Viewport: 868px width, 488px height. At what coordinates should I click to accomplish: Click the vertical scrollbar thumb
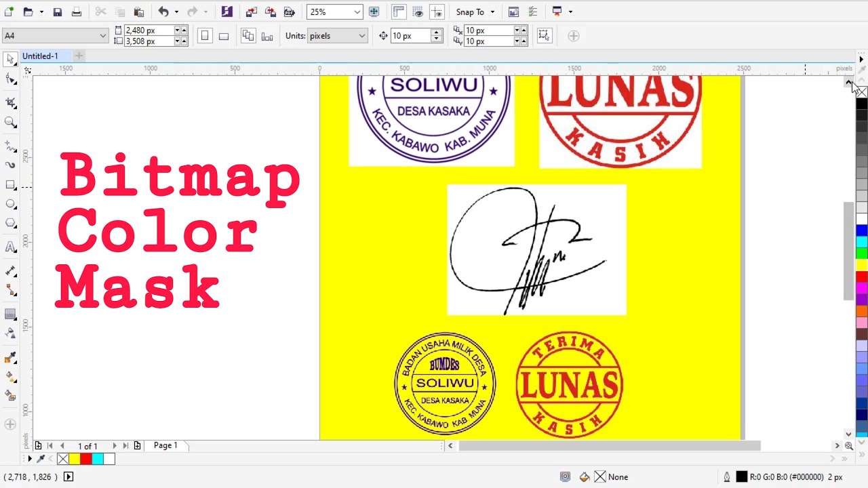pos(848,251)
